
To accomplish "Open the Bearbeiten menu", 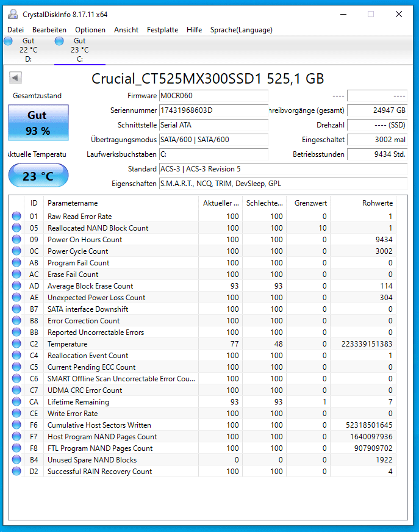I will pos(49,30).
